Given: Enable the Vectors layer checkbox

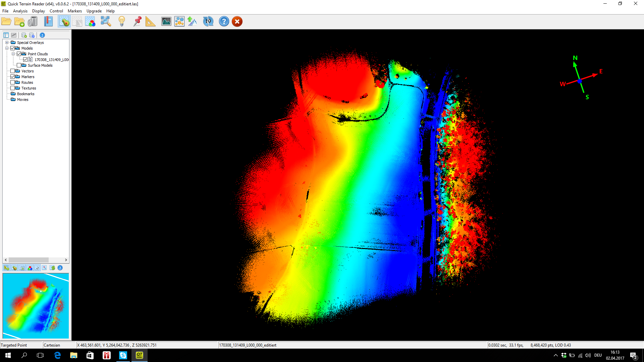Looking at the screenshot, I should coord(13,71).
